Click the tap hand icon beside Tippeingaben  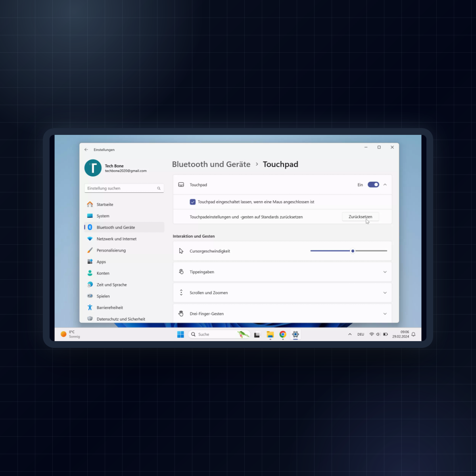(x=181, y=272)
